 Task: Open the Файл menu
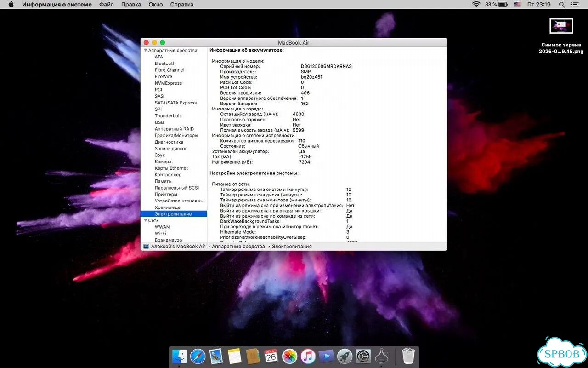pos(107,5)
